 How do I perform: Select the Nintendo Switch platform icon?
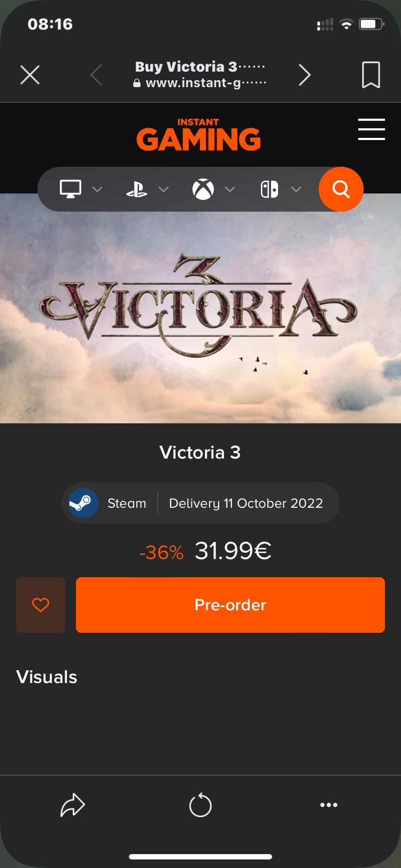[269, 189]
